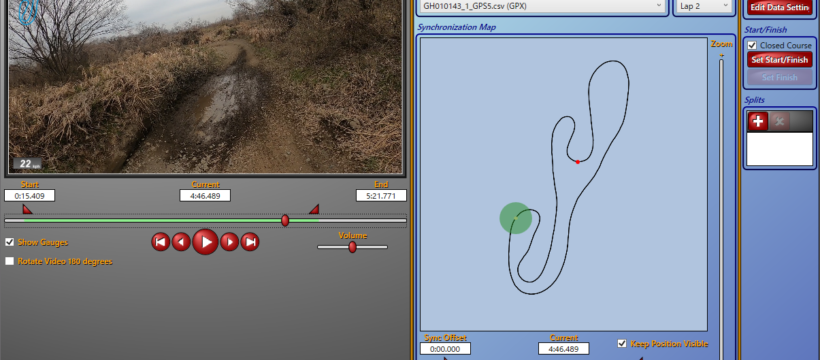
Task: Click the Sync Offset time field
Action: point(445,348)
